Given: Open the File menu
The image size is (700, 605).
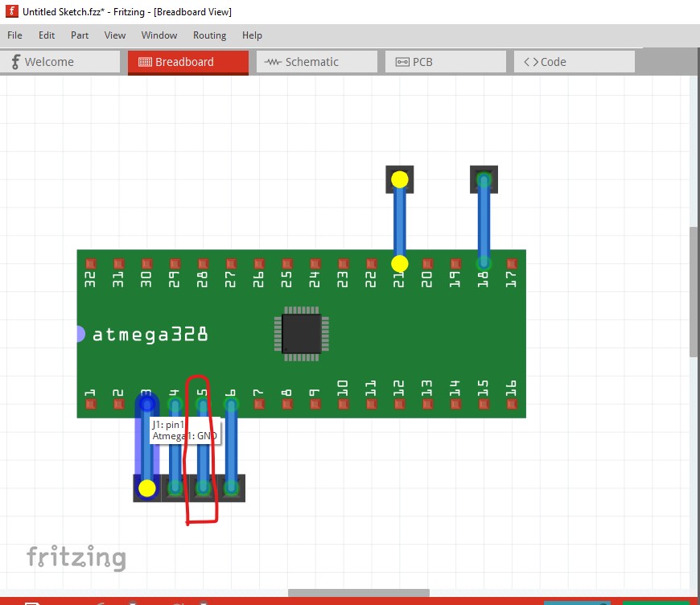Looking at the screenshot, I should [14, 35].
